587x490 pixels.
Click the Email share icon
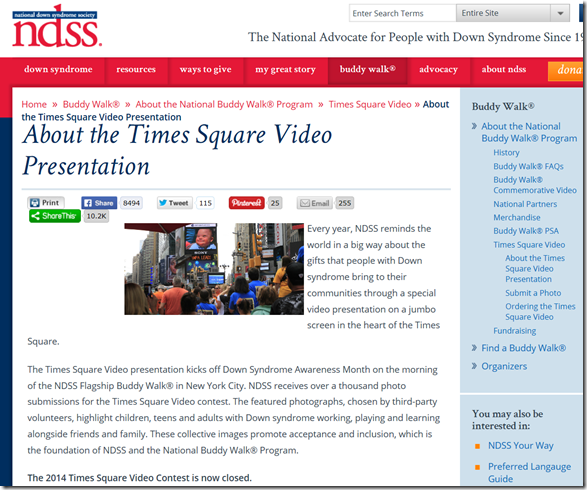[x=315, y=203]
